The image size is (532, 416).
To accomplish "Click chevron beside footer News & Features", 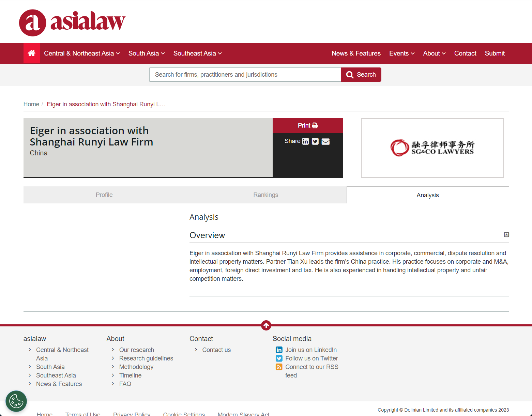I will click(30, 384).
